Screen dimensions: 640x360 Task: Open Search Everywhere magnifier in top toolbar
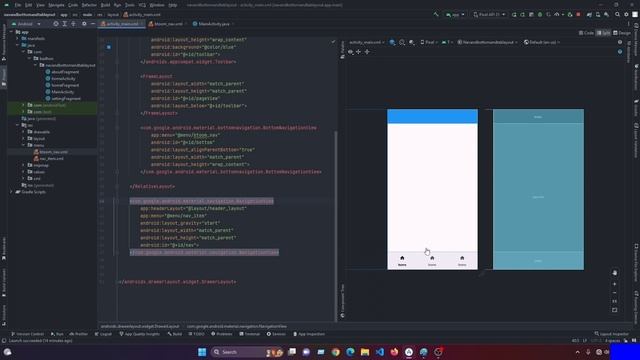pyautogui.click(x=618, y=15)
